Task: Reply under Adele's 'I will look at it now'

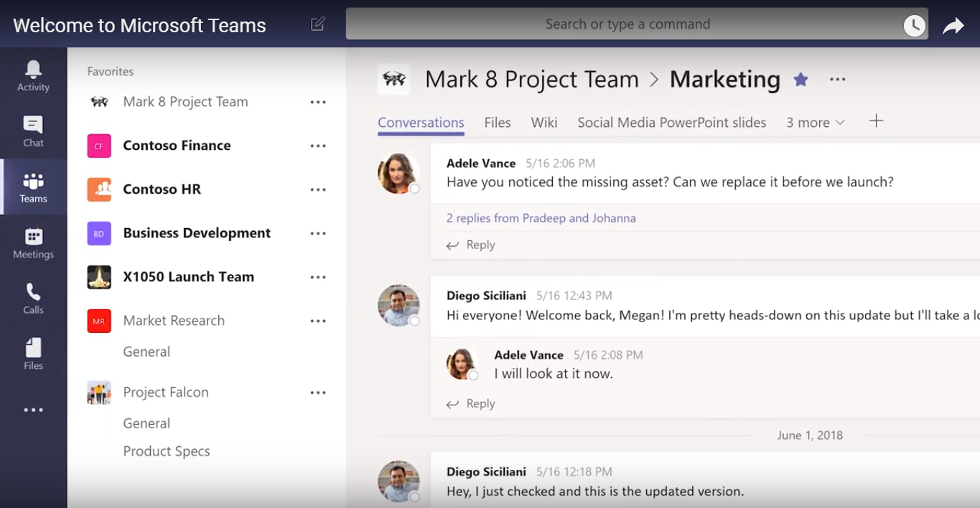Action: (x=471, y=404)
